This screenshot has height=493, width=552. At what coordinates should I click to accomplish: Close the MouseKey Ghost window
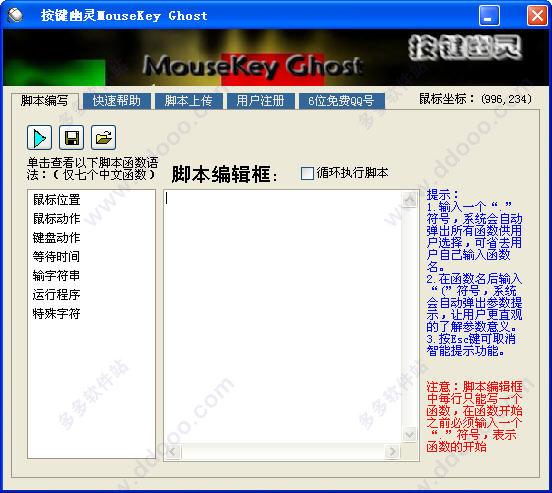(537, 16)
